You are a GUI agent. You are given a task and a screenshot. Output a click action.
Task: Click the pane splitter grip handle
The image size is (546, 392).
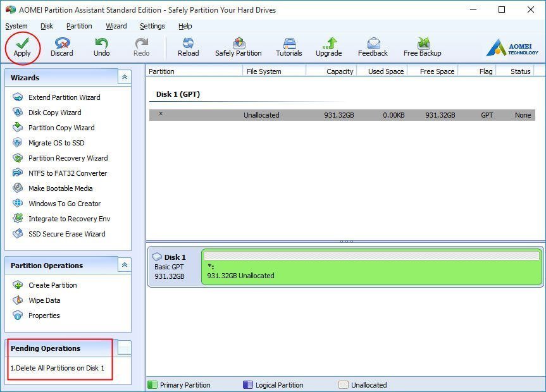coord(347,242)
